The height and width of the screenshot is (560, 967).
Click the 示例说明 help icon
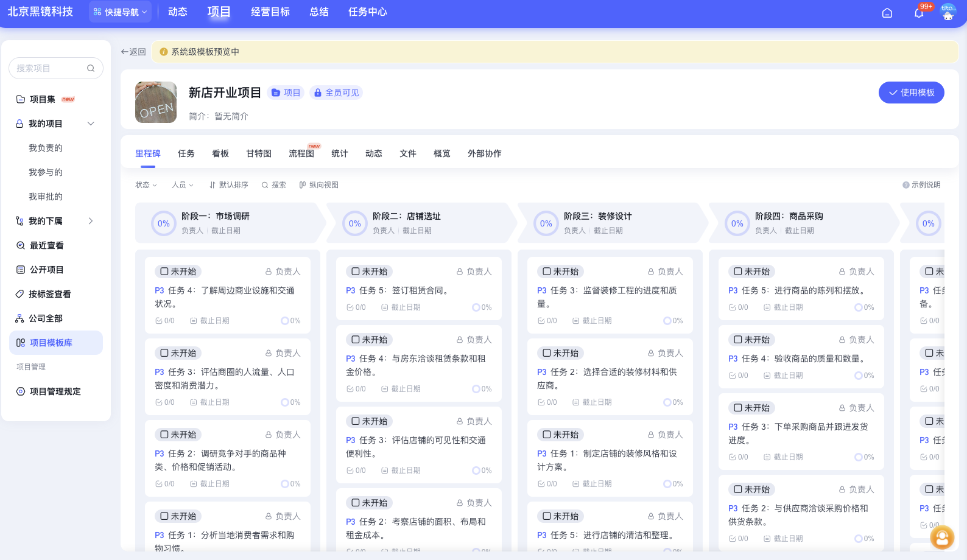tap(905, 185)
